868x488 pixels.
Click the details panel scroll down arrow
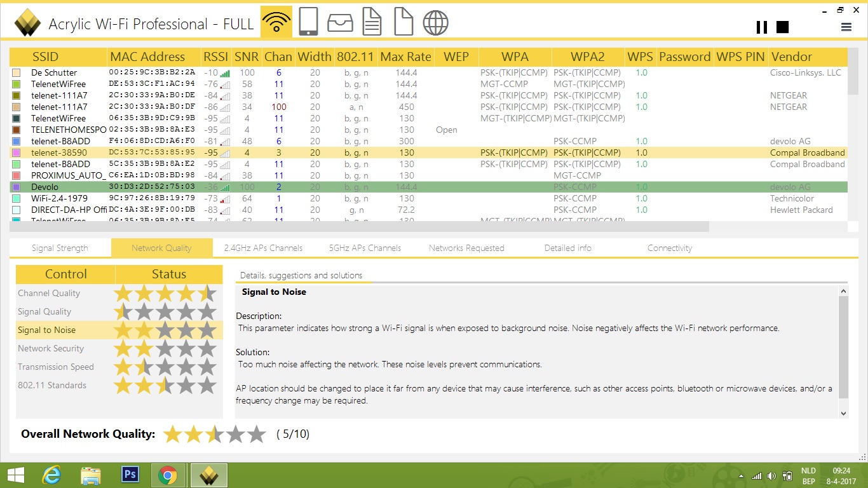(844, 413)
